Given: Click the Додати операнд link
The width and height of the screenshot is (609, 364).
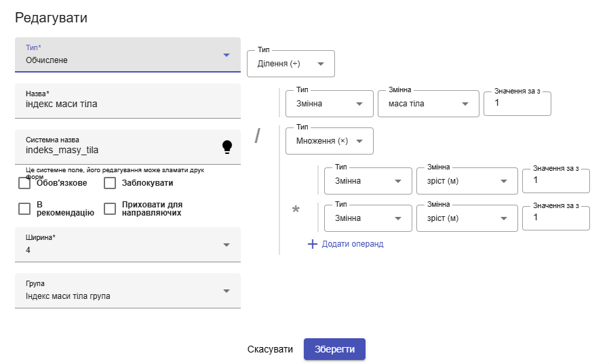Looking at the screenshot, I should [352, 244].
